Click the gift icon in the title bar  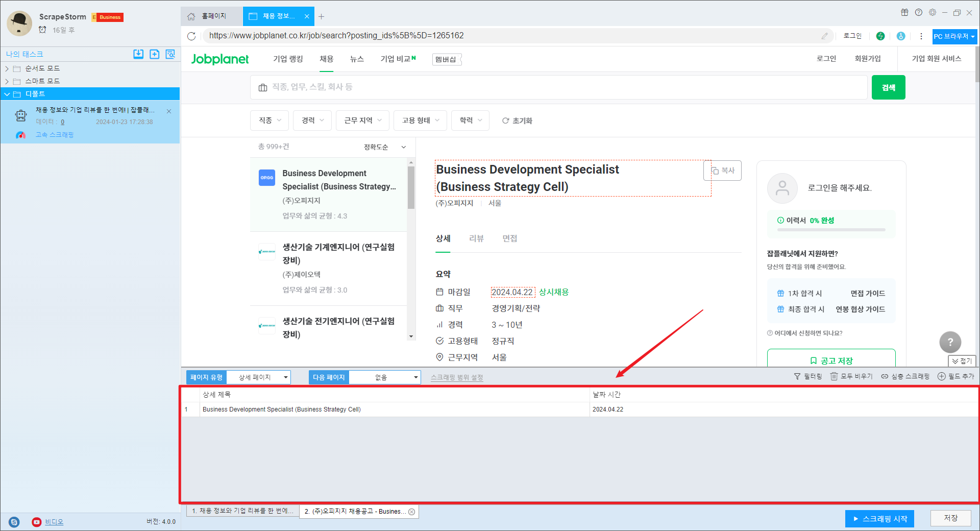(x=904, y=12)
